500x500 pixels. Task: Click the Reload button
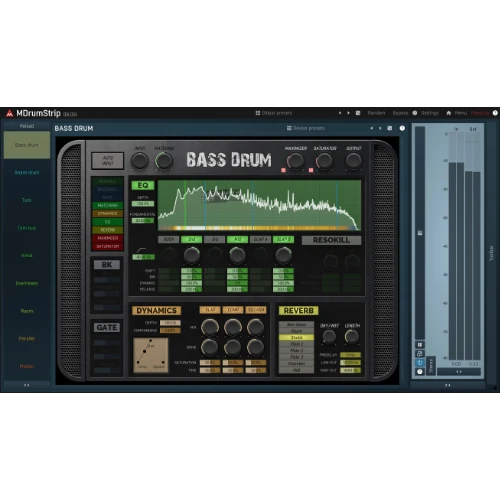pyautogui.click(x=27, y=126)
